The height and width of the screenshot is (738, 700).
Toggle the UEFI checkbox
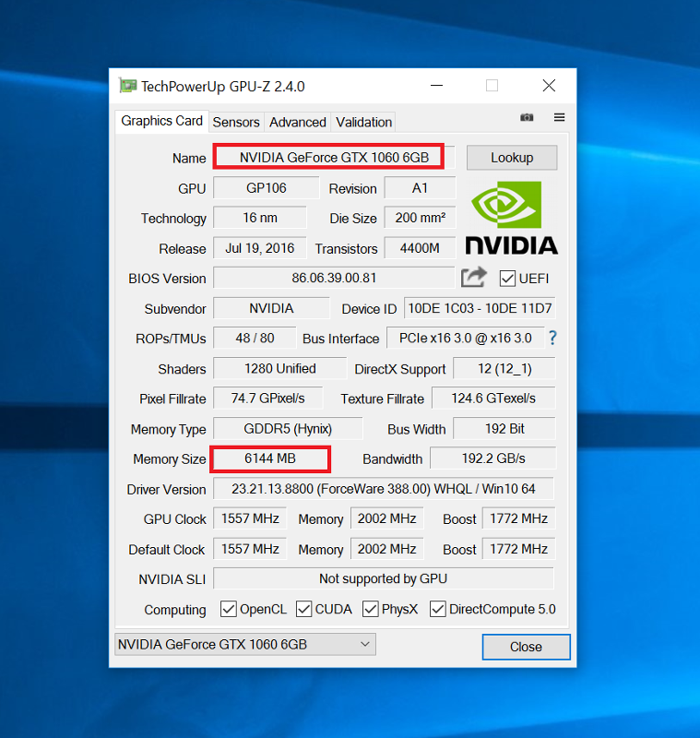click(x=507, y=279)
